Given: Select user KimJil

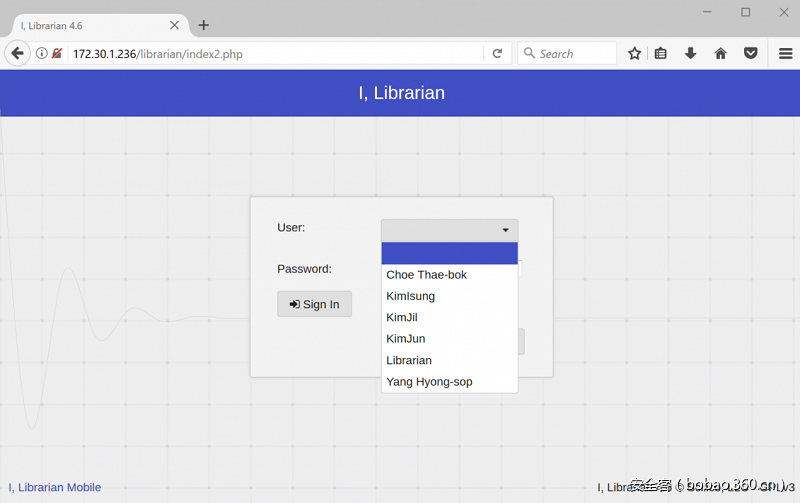Looking at the screenshot, I should (x=449, y=318).
